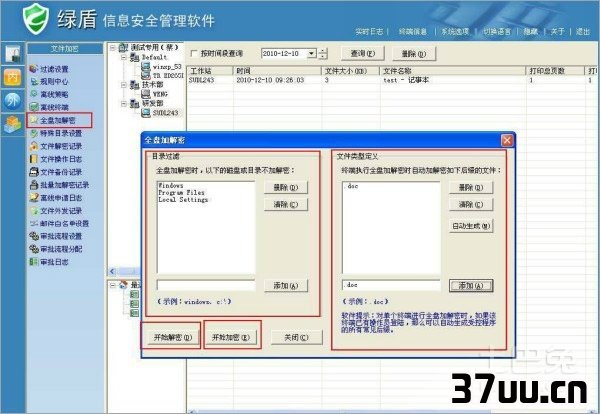The width and height of the screenshot is (600, 414).
Task: Click 清除(C) in the 目录过滤 group
Action: point(286,204)
